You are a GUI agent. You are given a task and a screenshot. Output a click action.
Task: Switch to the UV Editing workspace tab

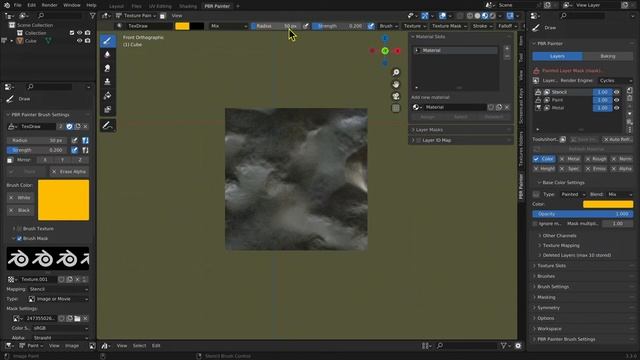point(160,6)
